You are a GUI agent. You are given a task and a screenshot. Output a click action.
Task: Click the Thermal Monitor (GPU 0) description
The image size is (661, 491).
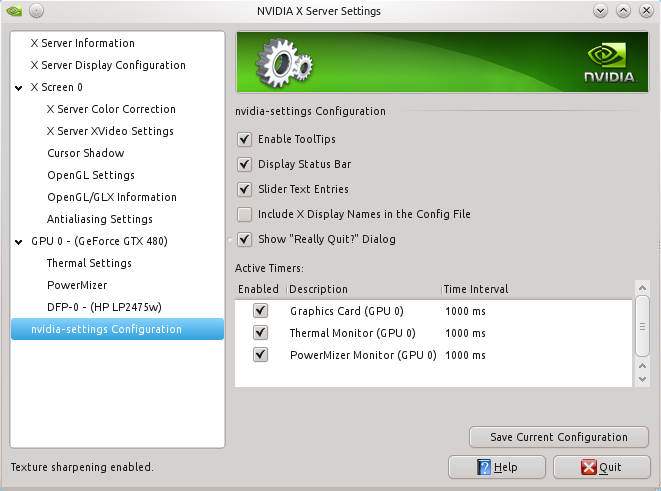pos(352,333)
